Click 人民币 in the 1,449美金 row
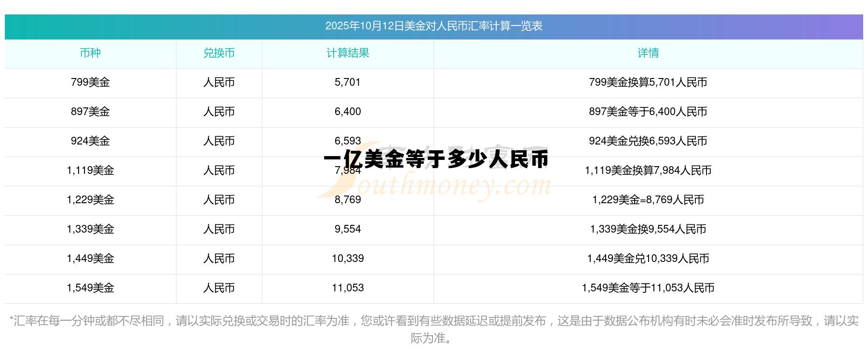 tap(219, 259)
